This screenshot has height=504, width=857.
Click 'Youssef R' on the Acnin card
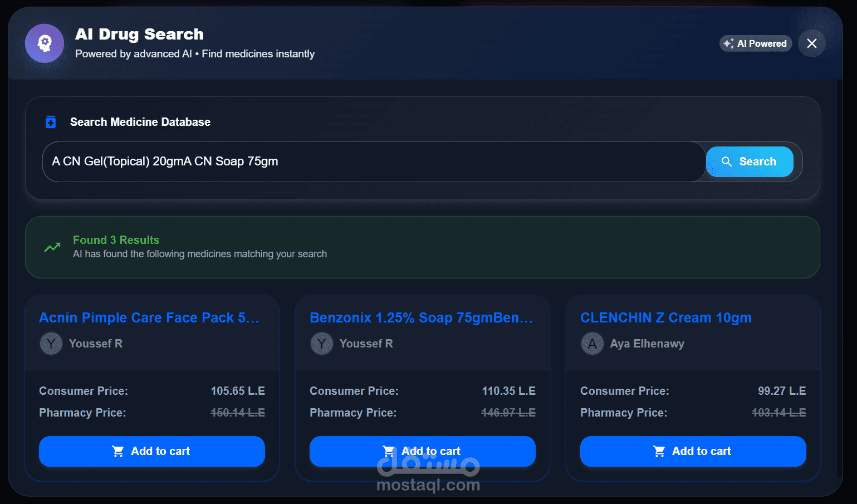96,344
